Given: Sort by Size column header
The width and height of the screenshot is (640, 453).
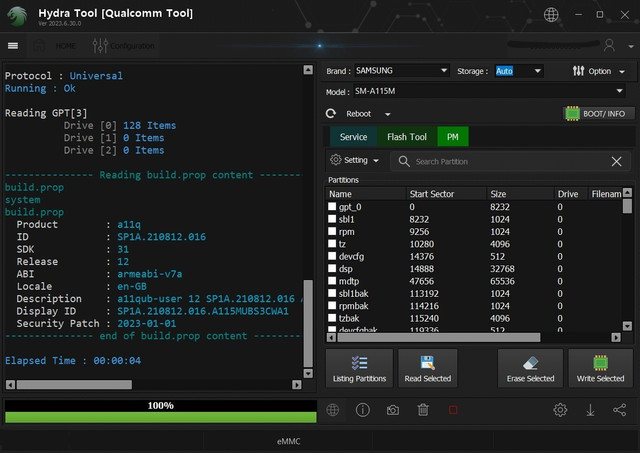Looking at the screenshot, I should 520,194.
